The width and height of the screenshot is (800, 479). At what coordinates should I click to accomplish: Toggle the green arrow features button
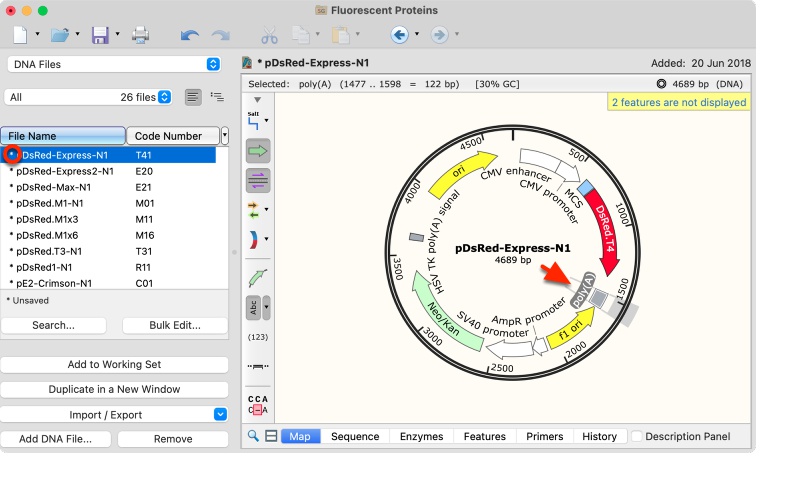(x=258, y=151)
